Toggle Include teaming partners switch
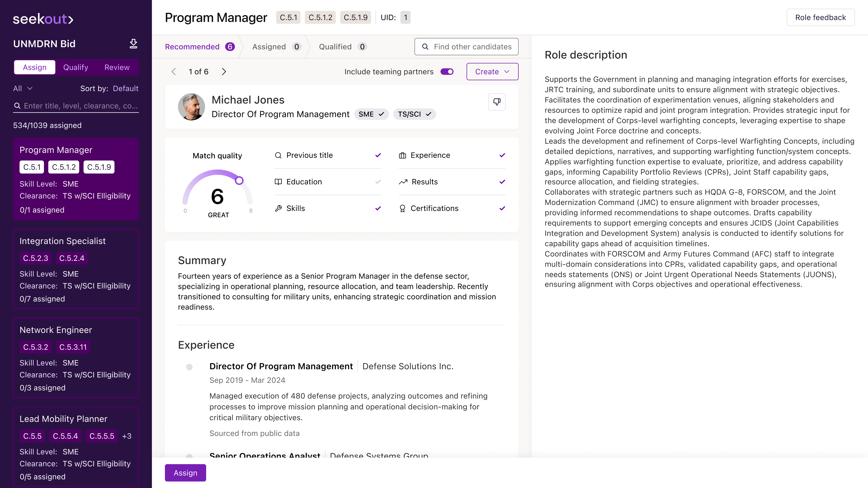This screenshot has height=488, width=868. [447, 72]
